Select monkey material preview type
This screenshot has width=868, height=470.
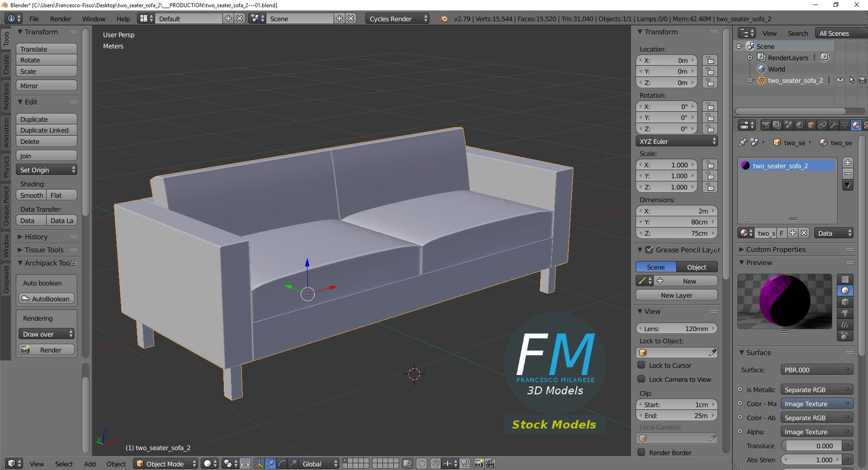pos(845,313)
